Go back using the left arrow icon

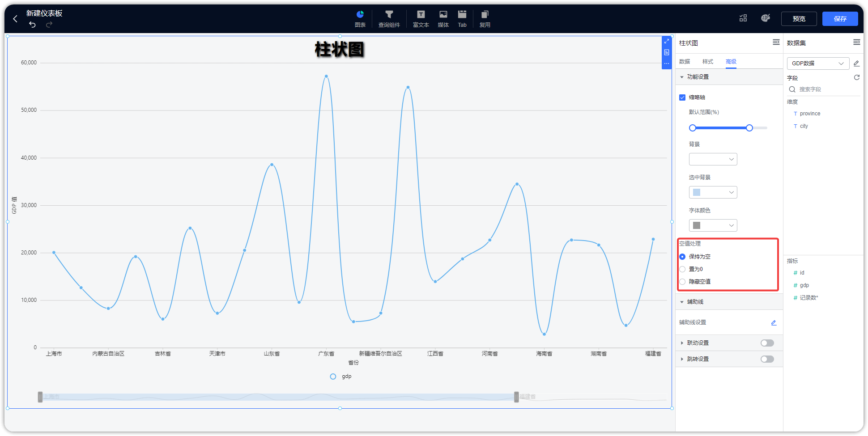(x=15, y=19)
